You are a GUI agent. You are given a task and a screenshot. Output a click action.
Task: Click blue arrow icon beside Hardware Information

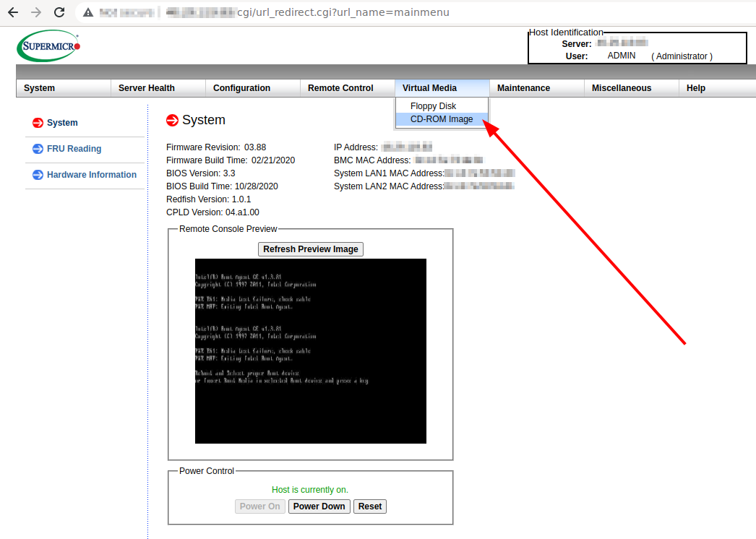point(38,175)
